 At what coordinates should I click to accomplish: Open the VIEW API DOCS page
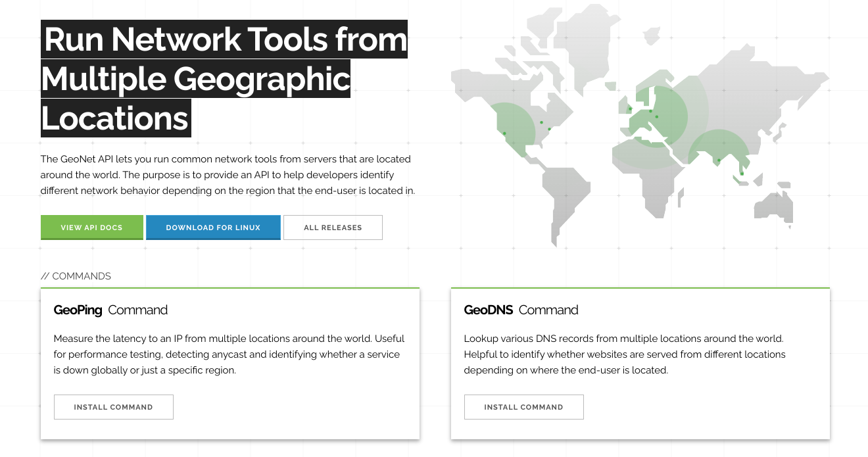coord(91,227)
